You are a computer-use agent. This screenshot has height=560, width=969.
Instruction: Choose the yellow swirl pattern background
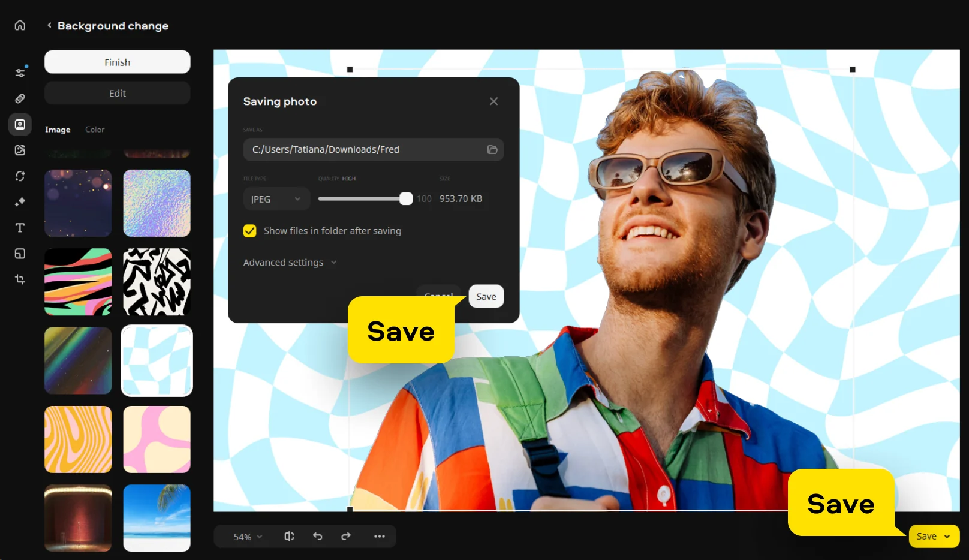click(x=78, y=439)
